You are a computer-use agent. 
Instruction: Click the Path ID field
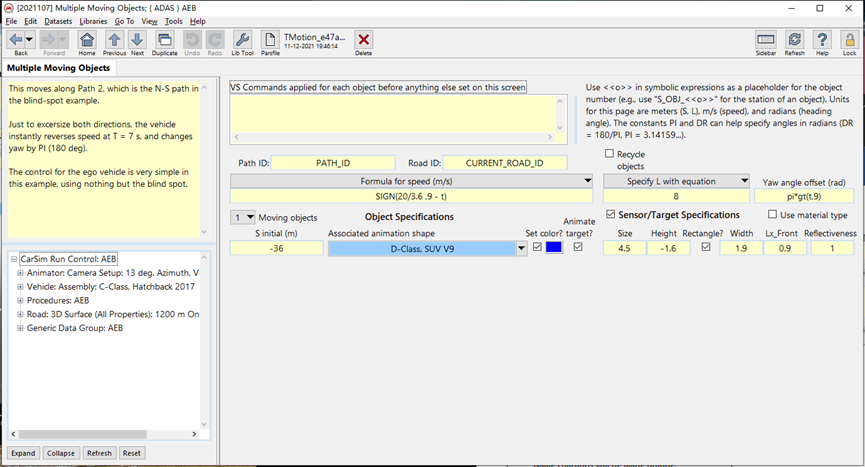[333, 163]
